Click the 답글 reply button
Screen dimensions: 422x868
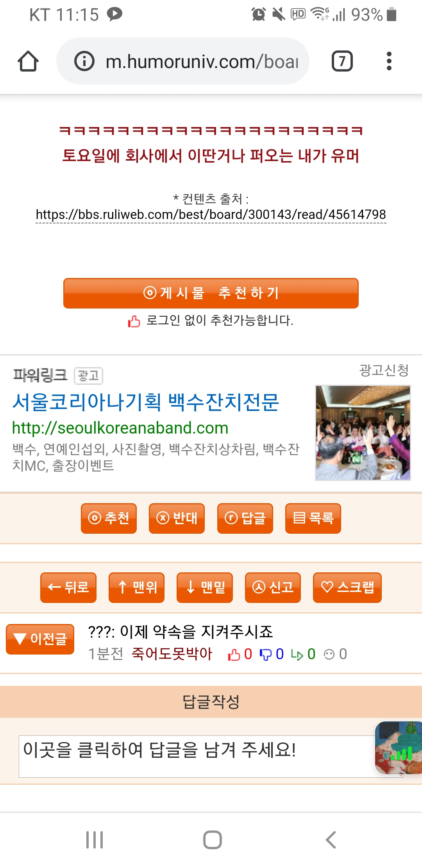[x=245, y=518]
